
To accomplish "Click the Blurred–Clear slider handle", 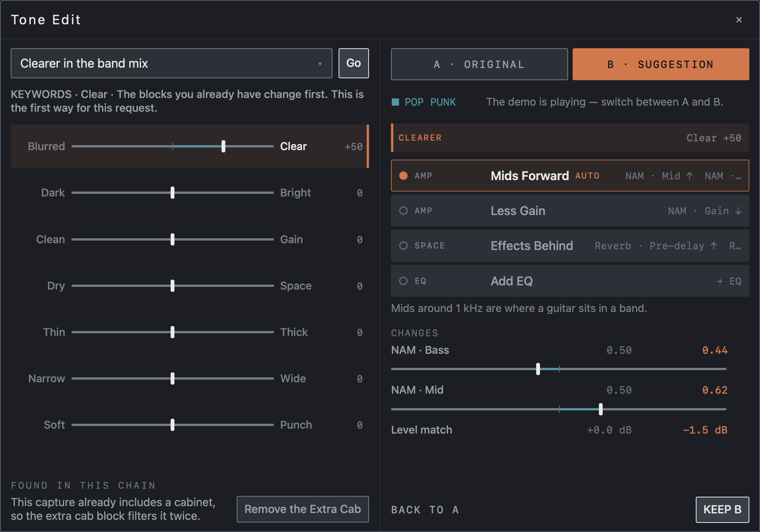I will pyautogui.click(x=223, y=146).
